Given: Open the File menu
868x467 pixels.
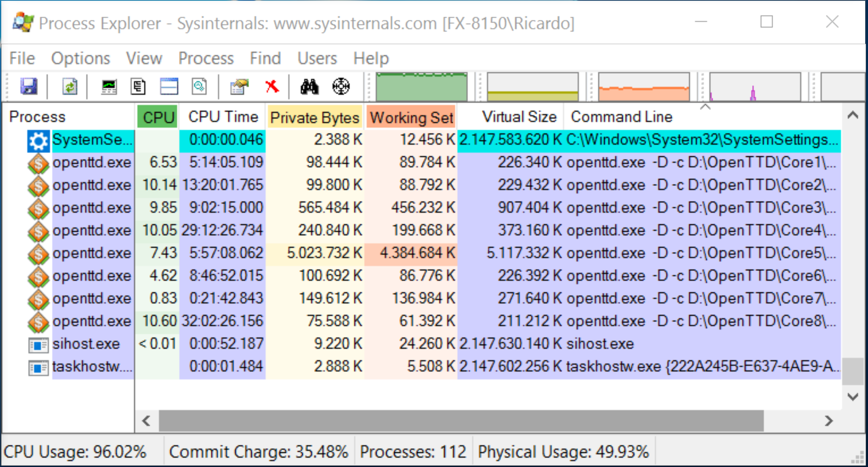Looking at the screenshot, I should click(x=22, y=58).
